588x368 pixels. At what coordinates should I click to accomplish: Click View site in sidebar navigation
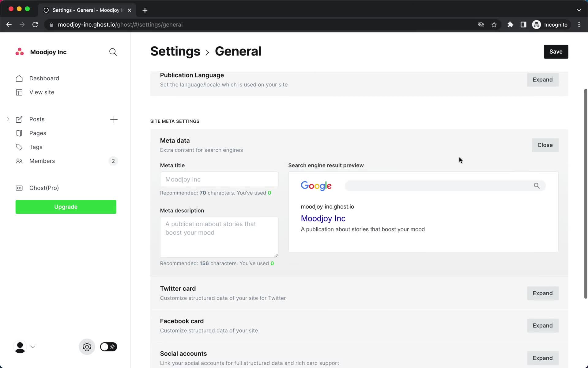click(x=41, y=92)
